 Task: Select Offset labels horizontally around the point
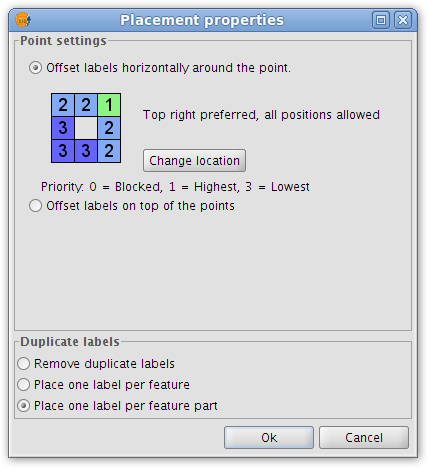[35, 68]
